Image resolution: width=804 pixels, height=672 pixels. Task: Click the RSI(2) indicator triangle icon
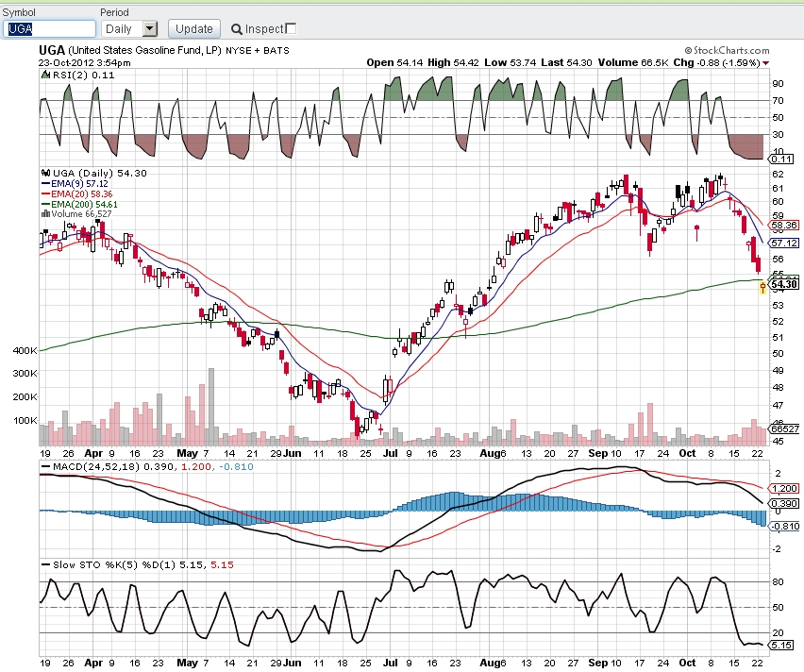coord(45,75)
